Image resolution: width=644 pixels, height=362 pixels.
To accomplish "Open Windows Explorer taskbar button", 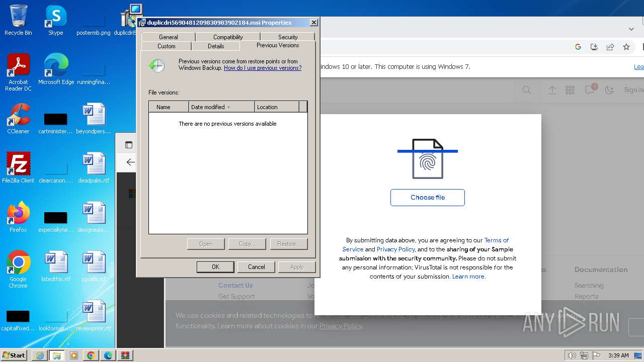I will coord(56,355).
